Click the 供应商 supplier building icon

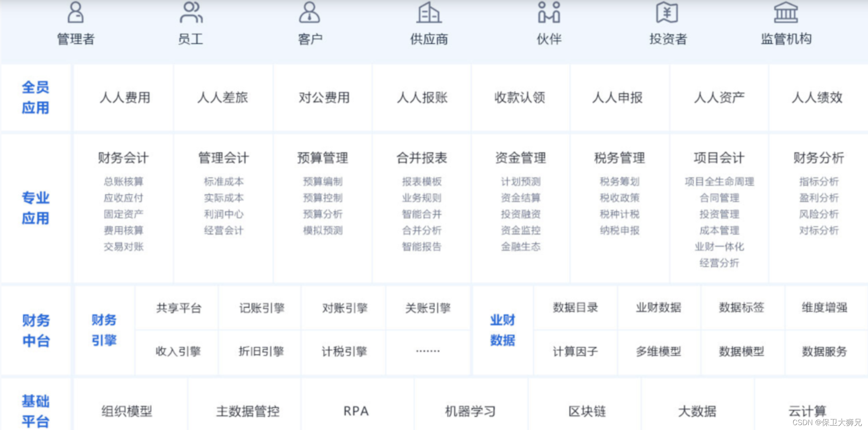click(429, 12)
